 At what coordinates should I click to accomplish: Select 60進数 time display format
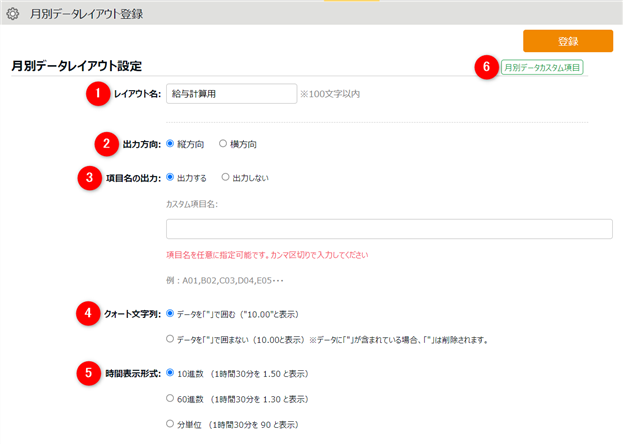click(171, 398)
